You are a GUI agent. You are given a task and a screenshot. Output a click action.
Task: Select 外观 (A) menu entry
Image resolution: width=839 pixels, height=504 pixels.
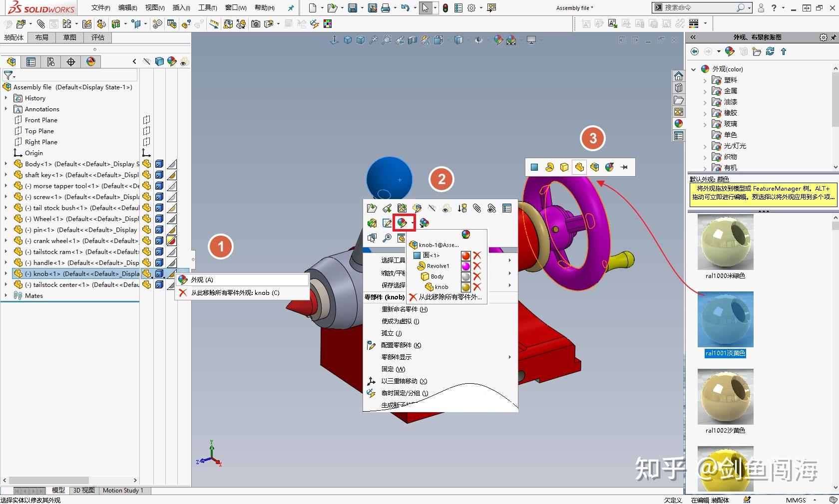tap(242, 280)
